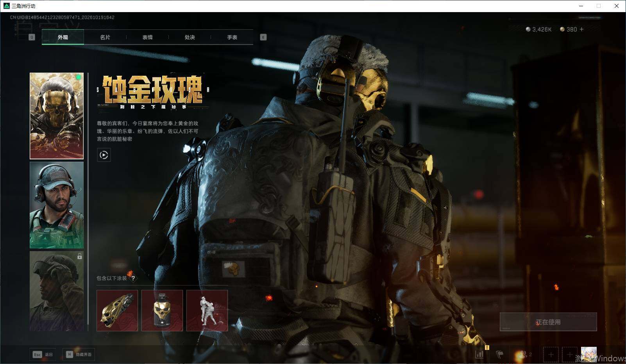Click the Esc 返回 button

tap(43, 354)
